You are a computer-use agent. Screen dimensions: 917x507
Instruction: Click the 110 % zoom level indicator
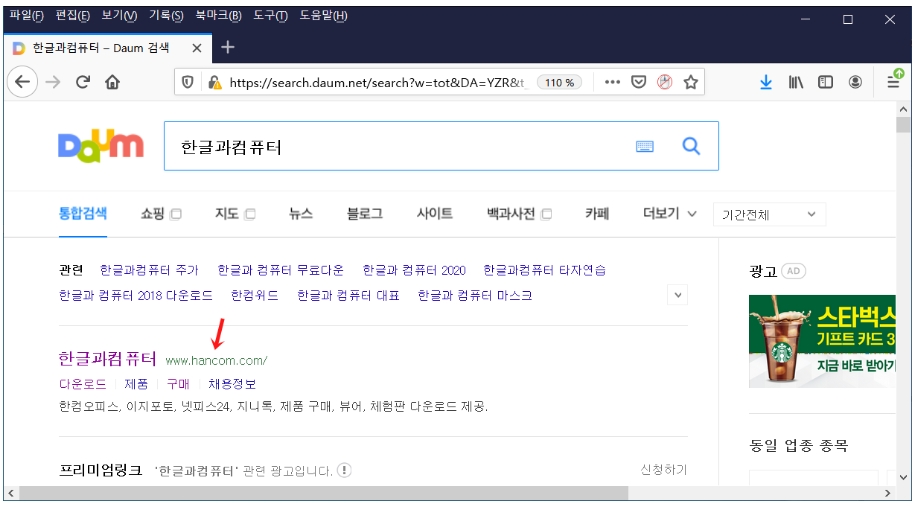[x=559, y=82]
